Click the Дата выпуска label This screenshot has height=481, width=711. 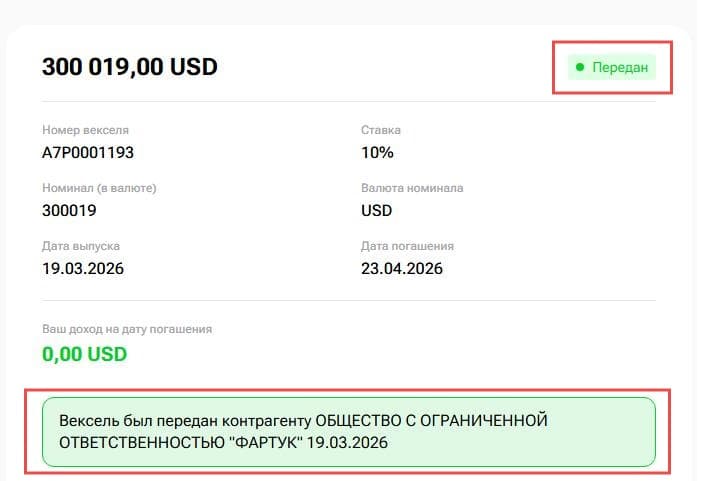tap(81, 246)
